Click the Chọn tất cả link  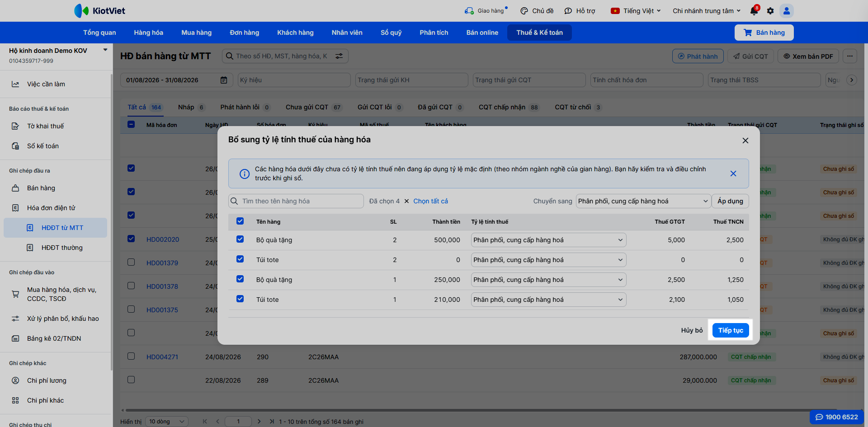point(430,201)
